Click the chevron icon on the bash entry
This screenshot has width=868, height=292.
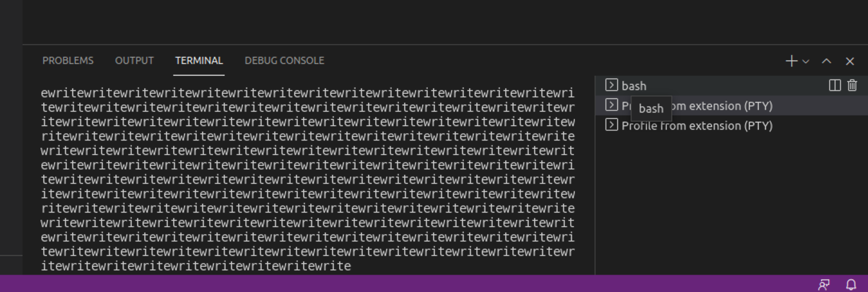(x=611, y=85)
